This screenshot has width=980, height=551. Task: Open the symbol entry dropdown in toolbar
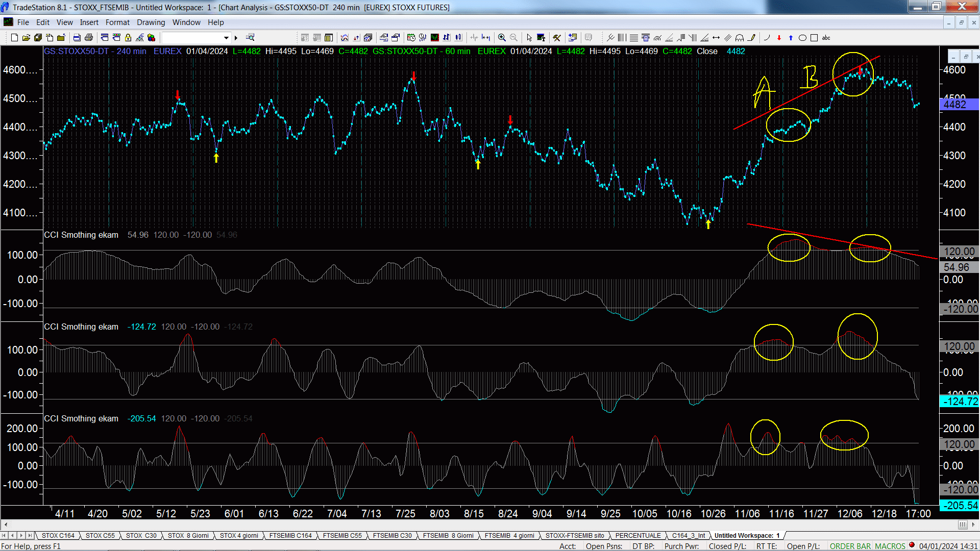[226, 38]
